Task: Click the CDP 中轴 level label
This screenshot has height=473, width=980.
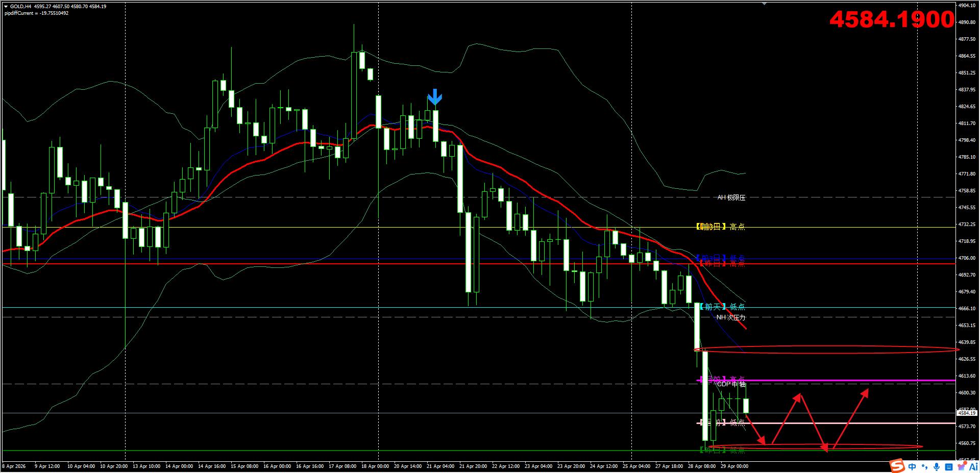Action: pos(731,384)
